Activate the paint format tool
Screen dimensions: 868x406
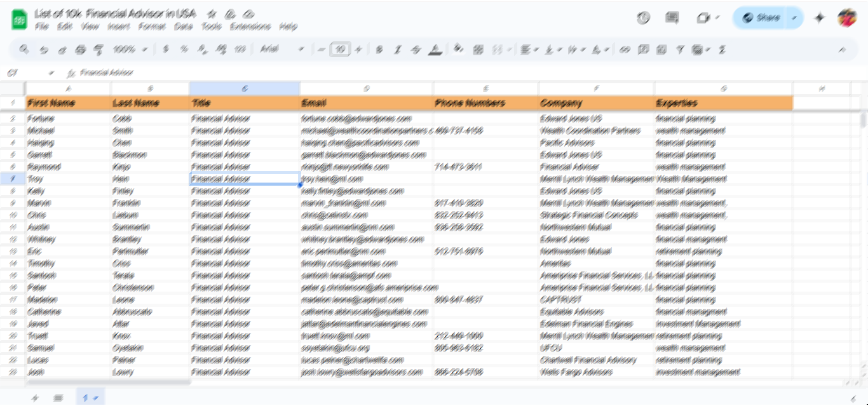click(x=98, y=50)
